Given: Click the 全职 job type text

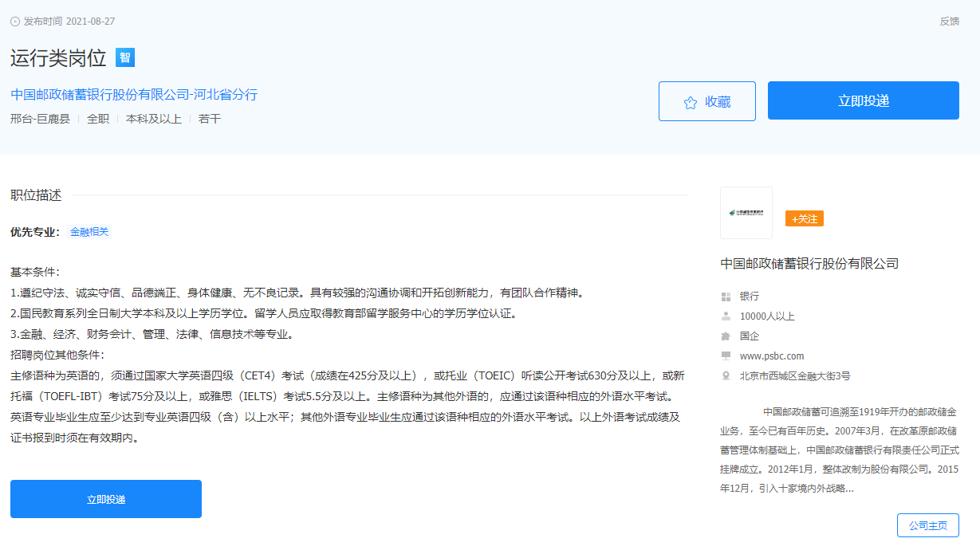Looking at the screenshot, I should (98, 119).
